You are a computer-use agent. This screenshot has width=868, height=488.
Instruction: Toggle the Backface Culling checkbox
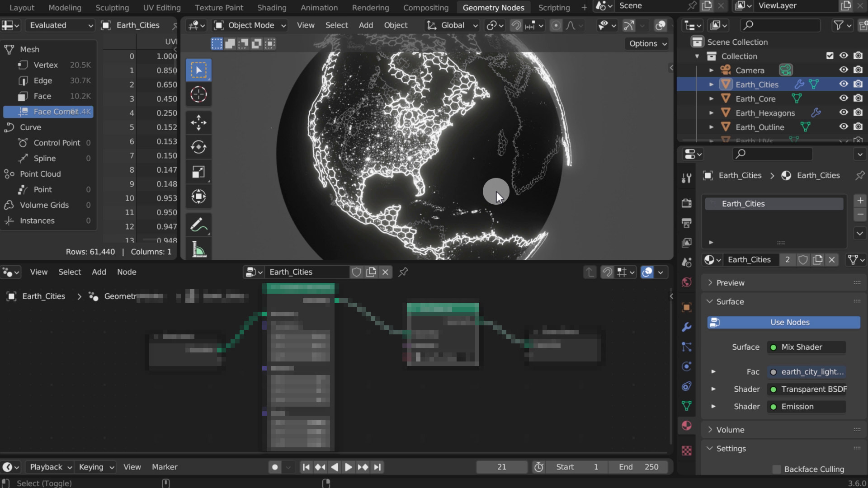[x=777, y=469]
